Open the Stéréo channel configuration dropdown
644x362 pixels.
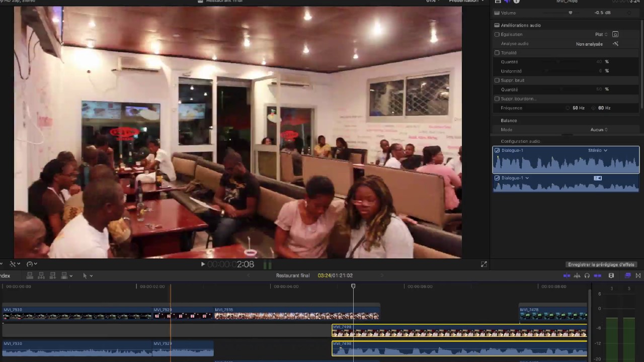(598, 150)
